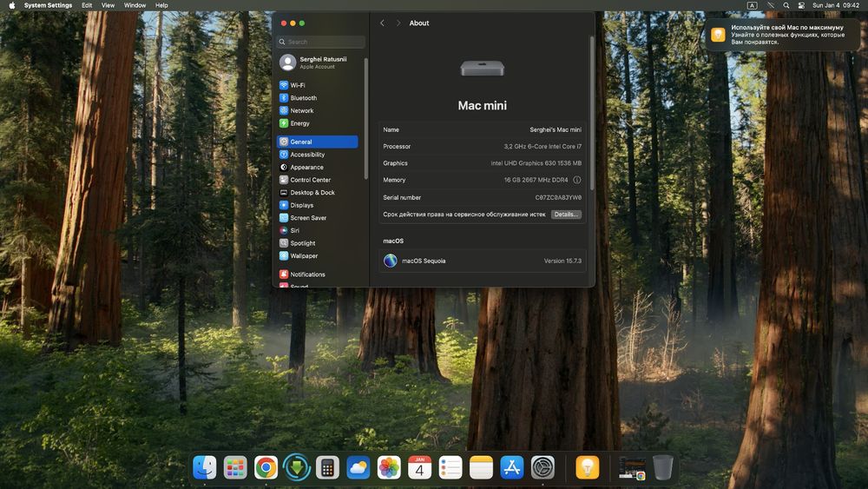Click the Mac mini device image
The image size is (868, 489).
[x=482, y=69]
